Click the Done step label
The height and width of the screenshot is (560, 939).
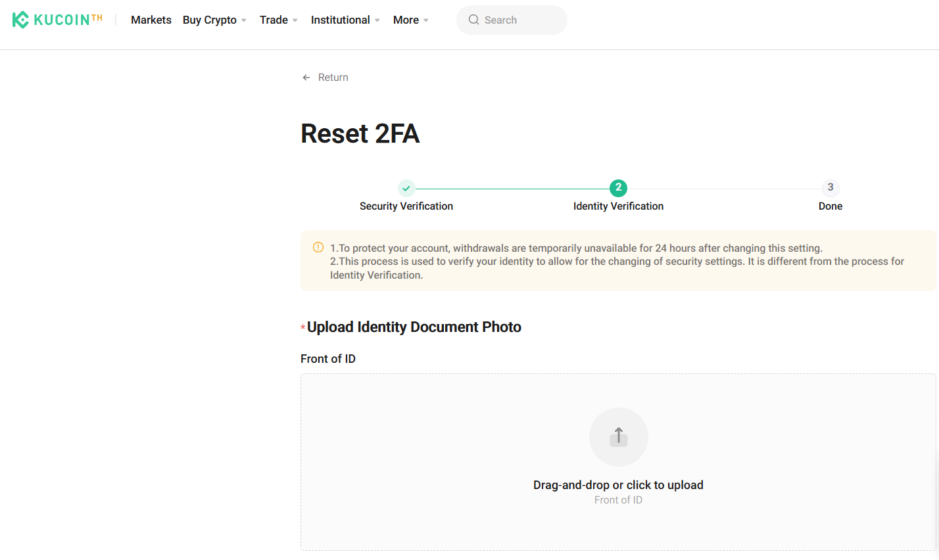[x=831, y=206]
